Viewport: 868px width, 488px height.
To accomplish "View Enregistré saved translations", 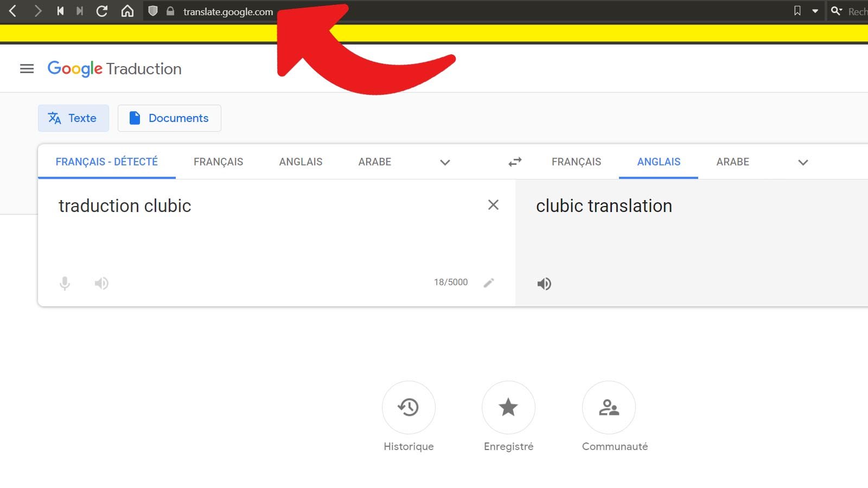I will 508,407.
